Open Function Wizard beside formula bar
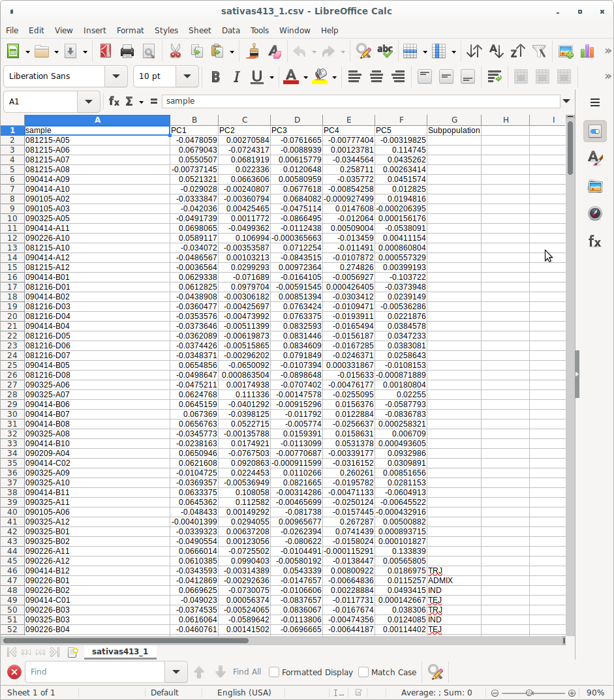614x700 pixels. pos(114,101)
